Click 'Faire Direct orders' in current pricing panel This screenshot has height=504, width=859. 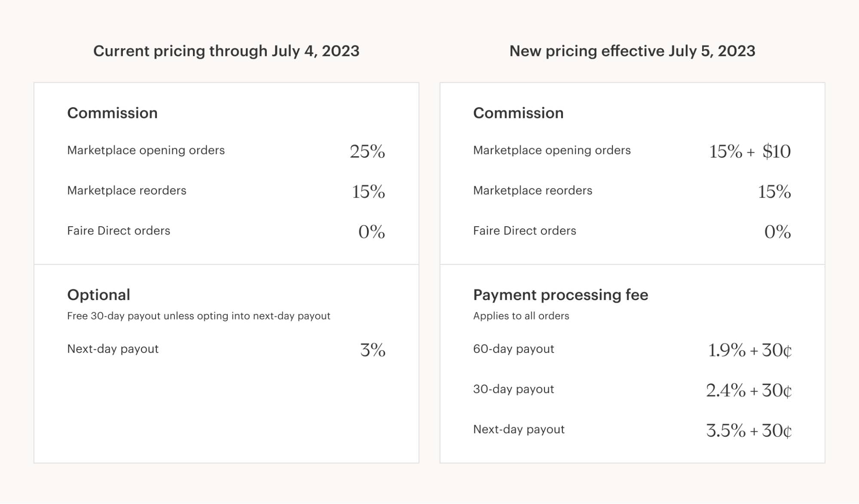(x=119, y=231)
